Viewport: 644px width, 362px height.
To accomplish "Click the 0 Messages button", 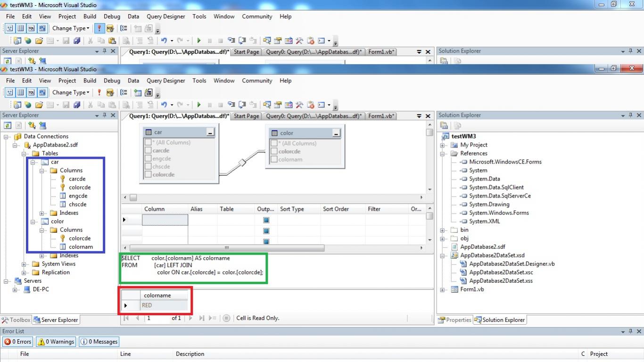I will 99,342.
